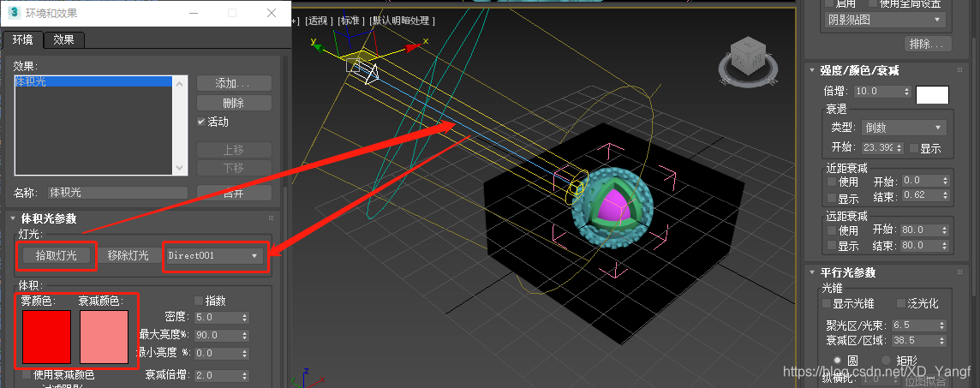Click the 最小亮度 value field 0.0
Viewport: 980px width, 388px height.
click(x=218, y=354)
